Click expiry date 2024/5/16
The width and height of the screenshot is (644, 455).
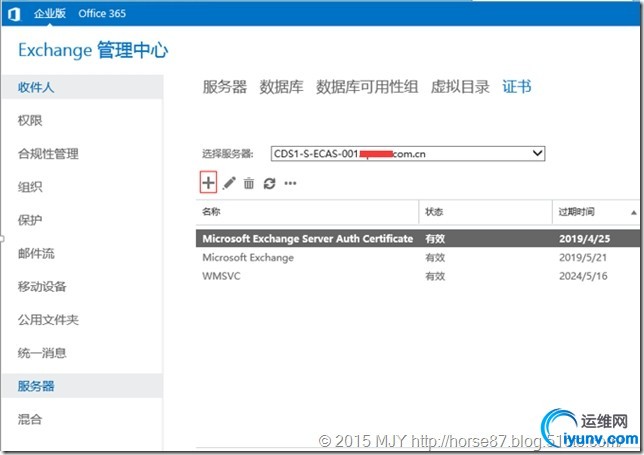tap(583, 276)
